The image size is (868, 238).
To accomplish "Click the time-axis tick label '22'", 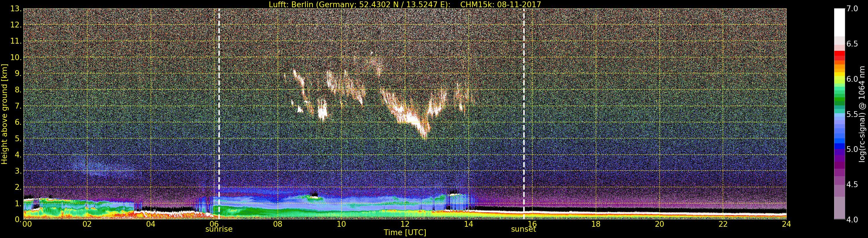I will point(723,224).
